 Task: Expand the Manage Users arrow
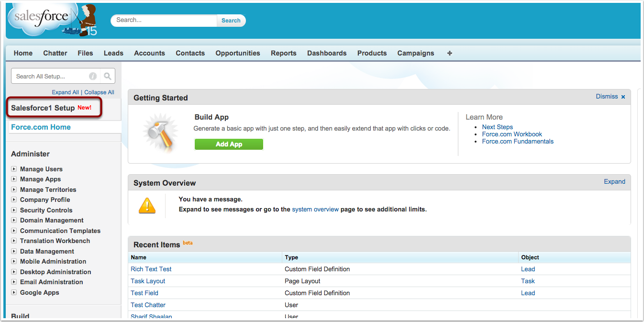click(x=14, y=169)
